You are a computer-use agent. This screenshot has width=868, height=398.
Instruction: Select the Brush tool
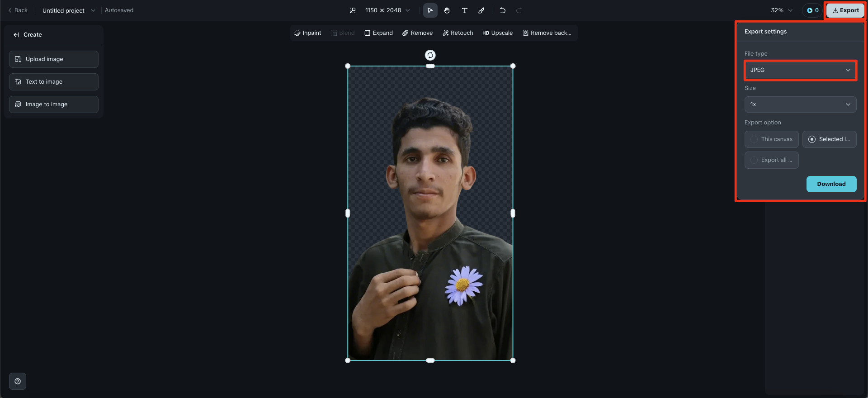coord(481,10)
